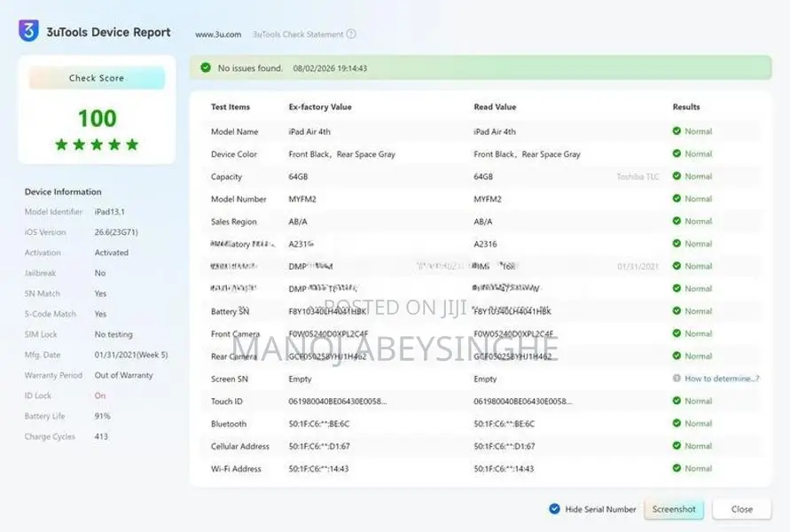Click the Results column header
790x532 pixels.
(686, 106)
